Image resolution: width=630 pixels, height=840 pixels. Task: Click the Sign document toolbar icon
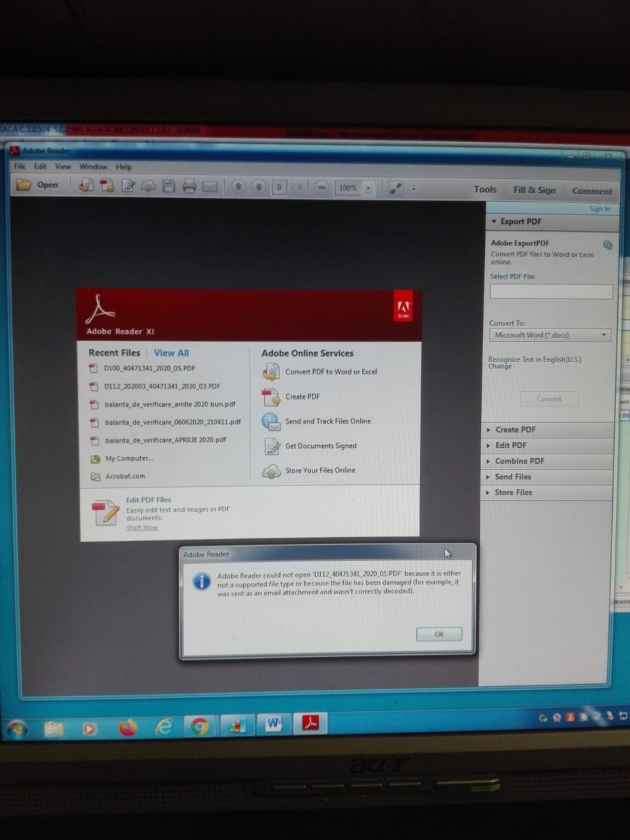128,185
